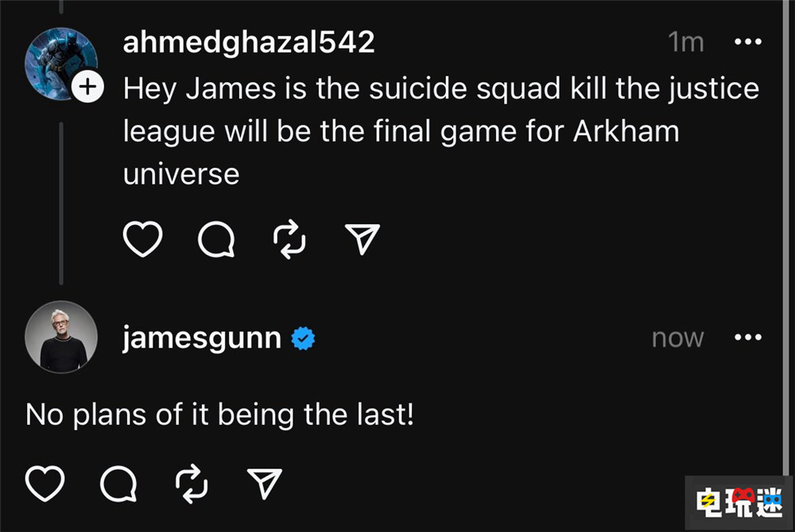This screenshot has width=795, height=532.
Task: Open the reply "No plans of it being the last!"
Action: pyautogui.click(x=219, y=414)
